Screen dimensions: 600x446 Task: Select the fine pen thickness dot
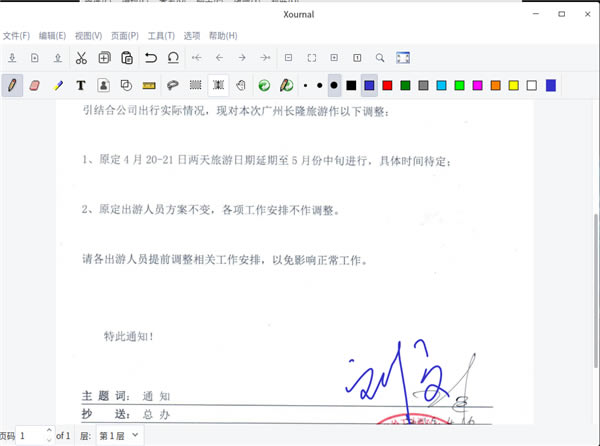coord(305,85)
